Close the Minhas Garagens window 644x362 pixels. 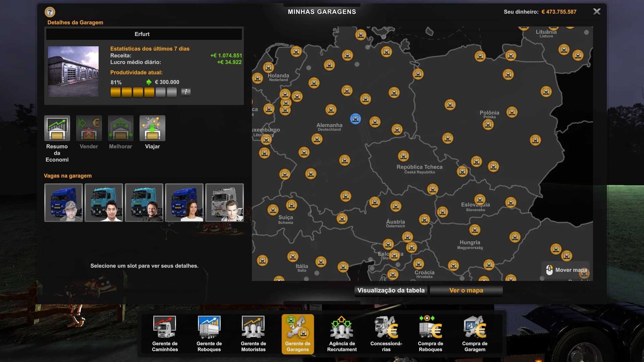(x=597, y=12)
